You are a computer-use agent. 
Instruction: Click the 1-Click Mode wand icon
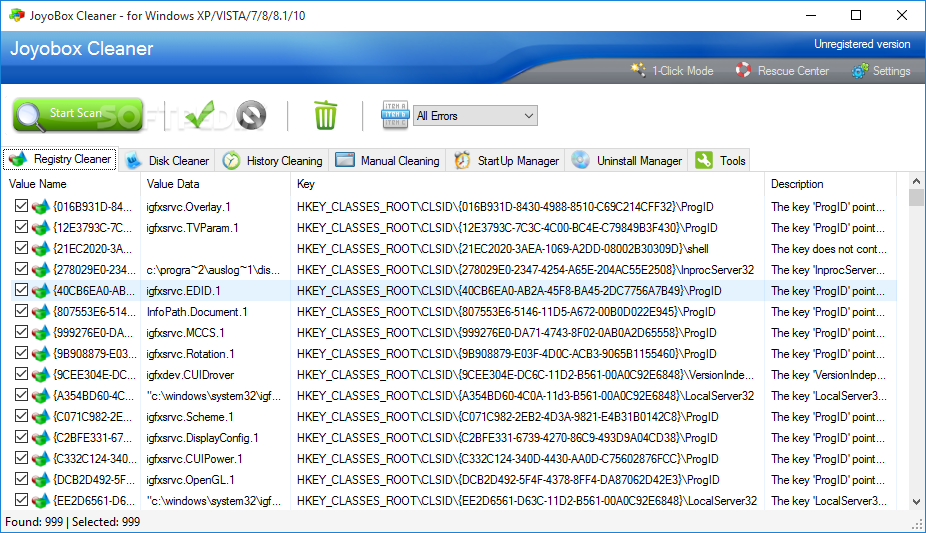(x=638, y=70)
